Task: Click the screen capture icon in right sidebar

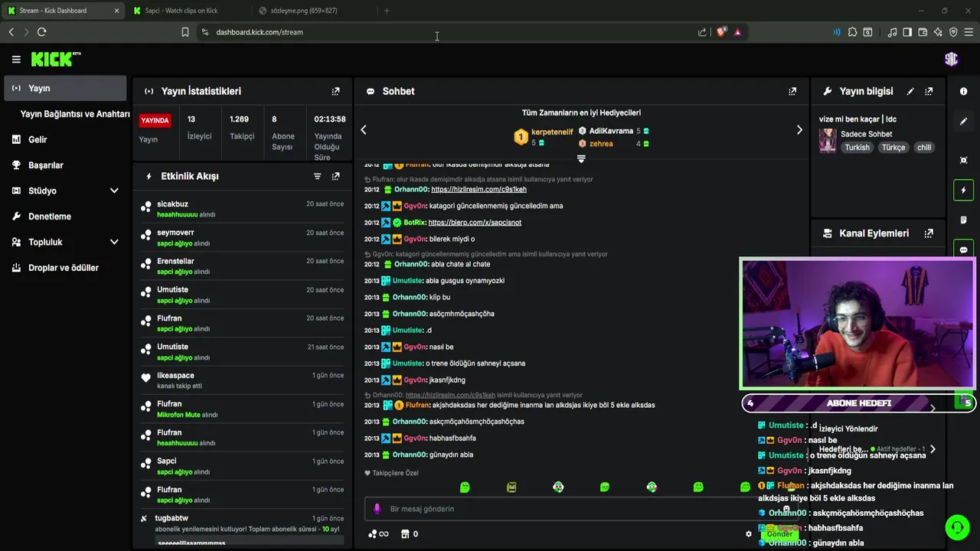Action: [x=963, y=160]
